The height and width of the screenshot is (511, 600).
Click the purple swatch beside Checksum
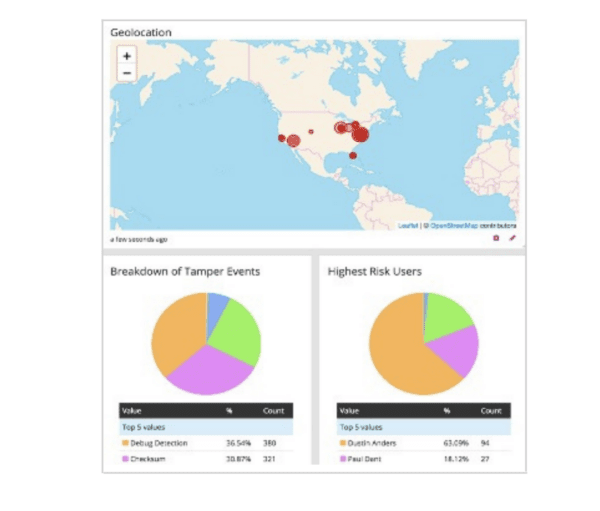125,459
